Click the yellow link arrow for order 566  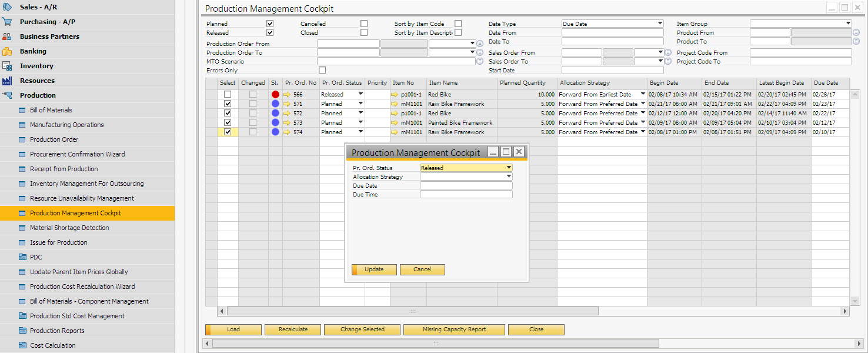pos(287,95)
